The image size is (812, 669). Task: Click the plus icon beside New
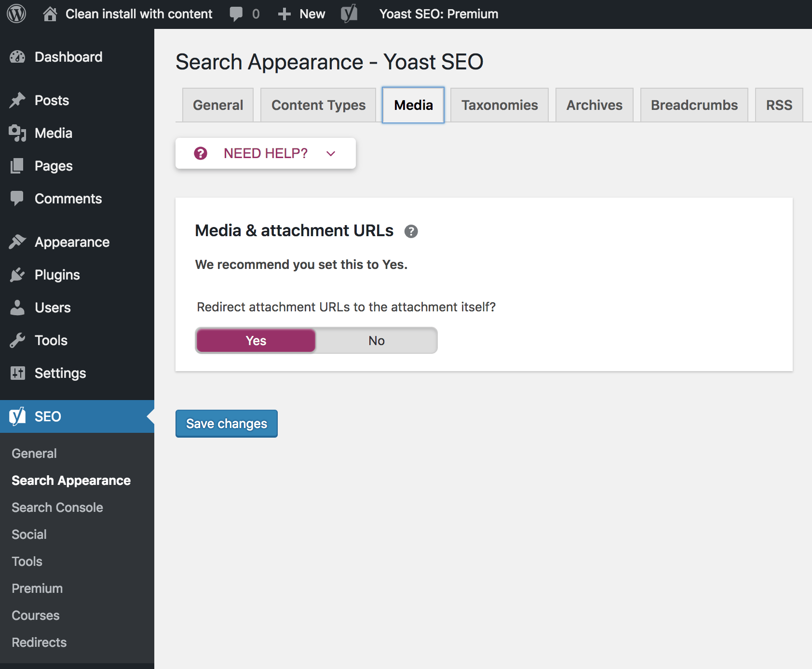tap(284, 14)
